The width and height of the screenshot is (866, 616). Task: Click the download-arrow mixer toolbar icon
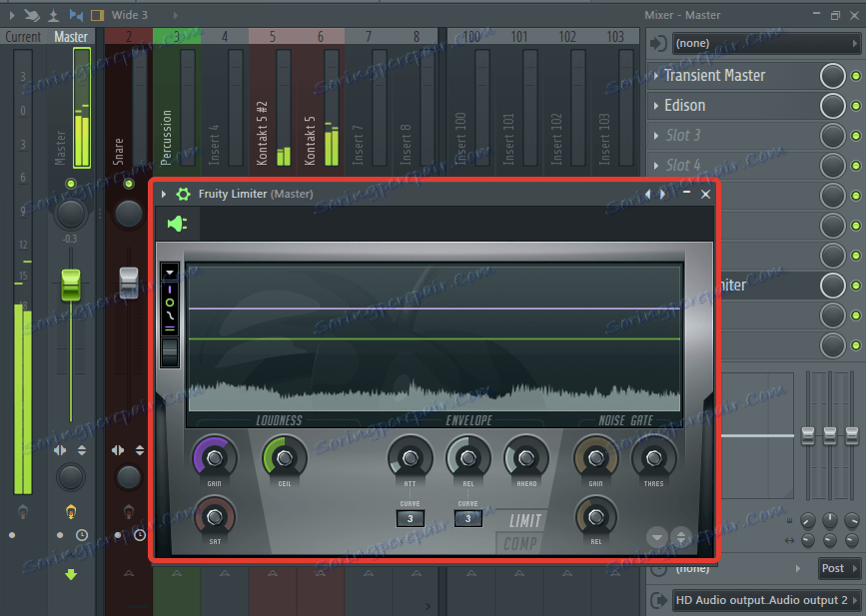pos(53,15)
